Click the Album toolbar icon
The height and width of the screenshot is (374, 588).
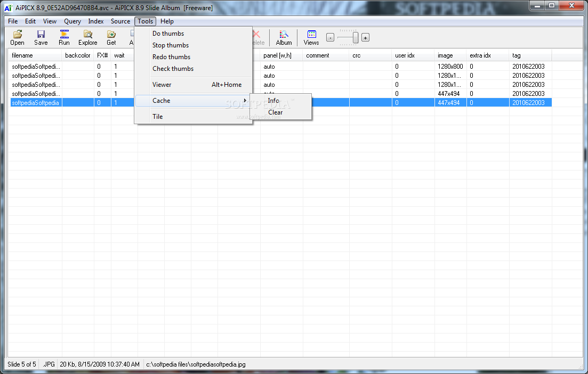(284, 37)
